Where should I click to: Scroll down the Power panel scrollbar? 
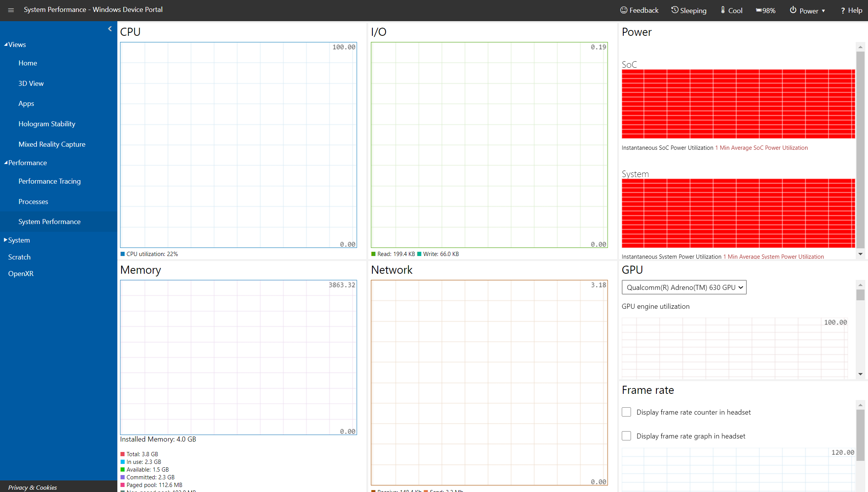[x=860, y=255]
